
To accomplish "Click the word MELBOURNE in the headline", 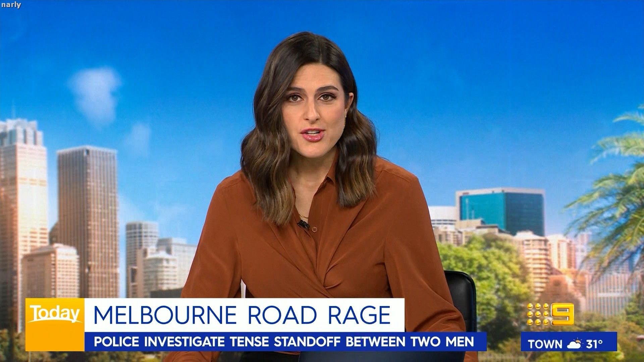I will click(x=165, y=314).
